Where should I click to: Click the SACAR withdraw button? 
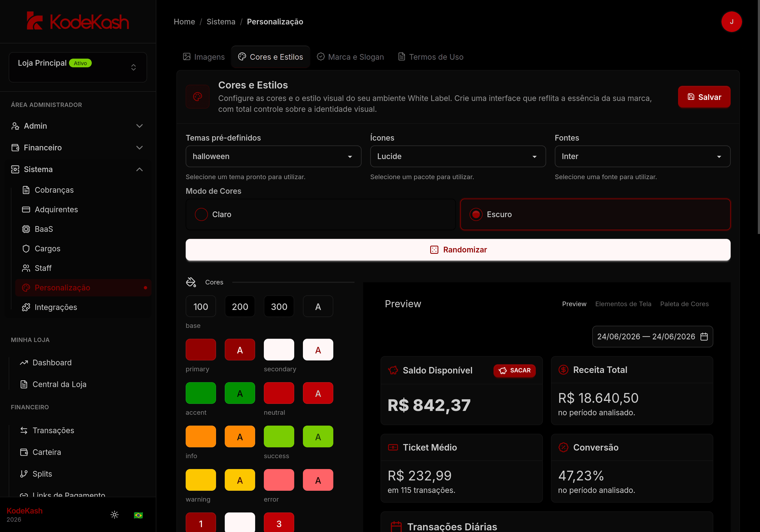pos(514,370)
